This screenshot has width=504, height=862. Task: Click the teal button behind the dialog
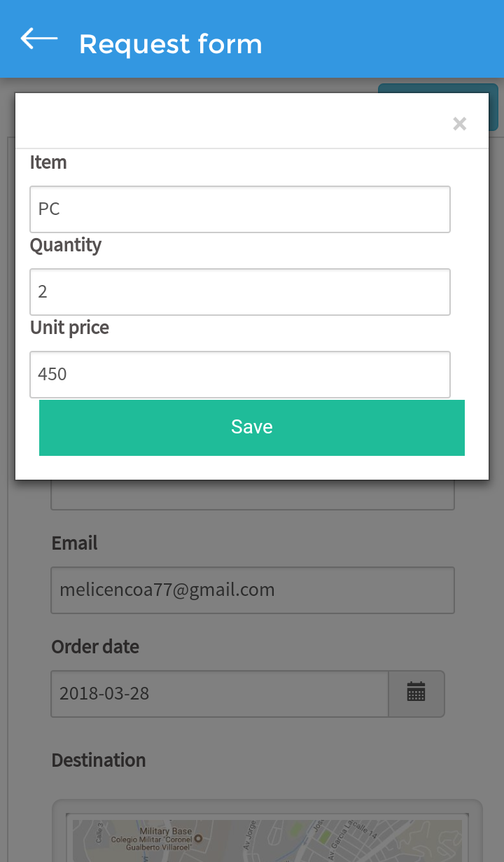pyautogui.click(x=493, y=107)
